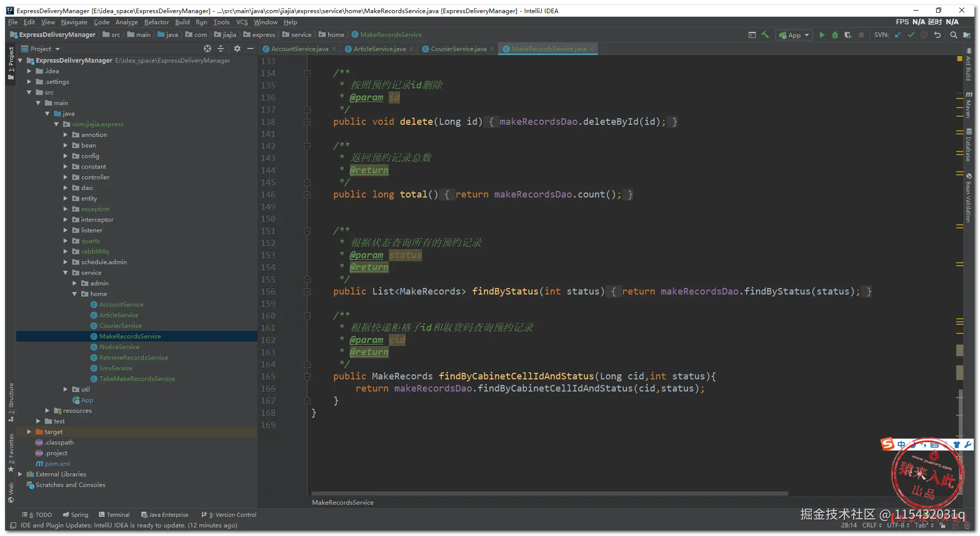The image size is (980, 536).
Task: Expand the .idea folder
Action: point(29,71)
